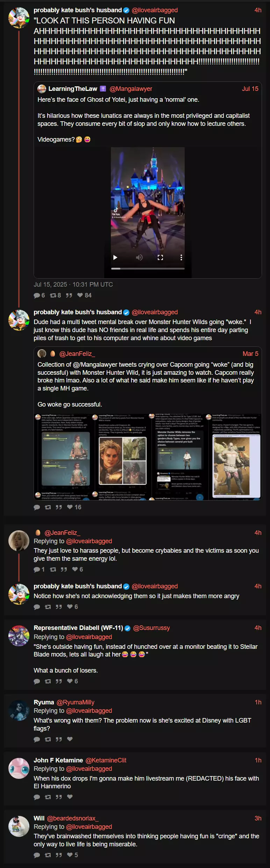Quote the first tweet via quote icon
Screen dimensions: 270x868
[x=69, y=295]
